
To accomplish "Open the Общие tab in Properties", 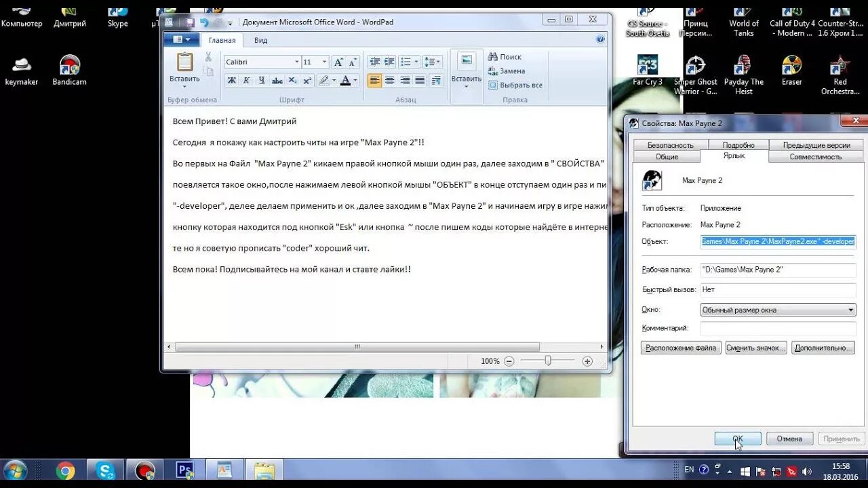I will tap(667, 157).
